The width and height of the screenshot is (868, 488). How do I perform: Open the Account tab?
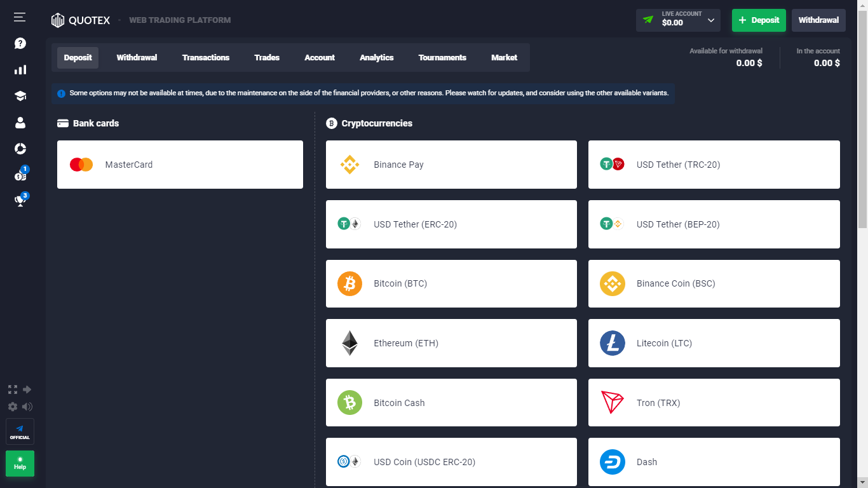tap(320, 58)
